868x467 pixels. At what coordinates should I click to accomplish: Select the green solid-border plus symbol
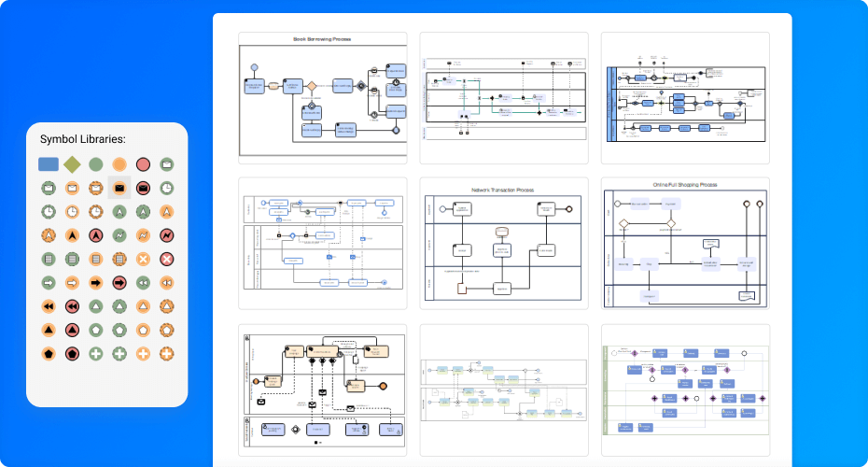[96, 353]
